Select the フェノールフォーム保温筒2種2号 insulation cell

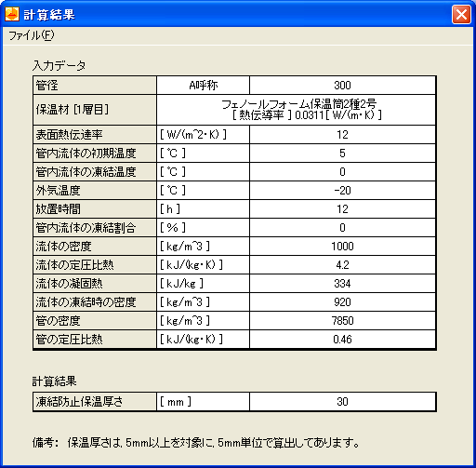(x=296, y=110)
